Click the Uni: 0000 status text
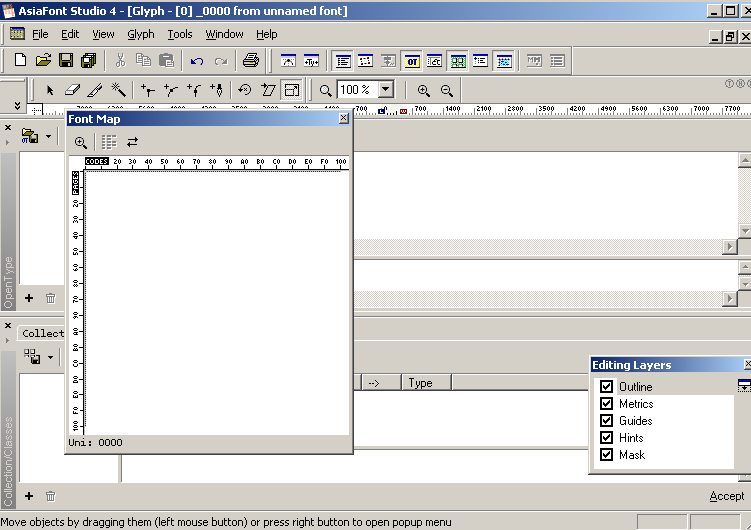Viewport: 751px width, 530px height. click(95, 442)
